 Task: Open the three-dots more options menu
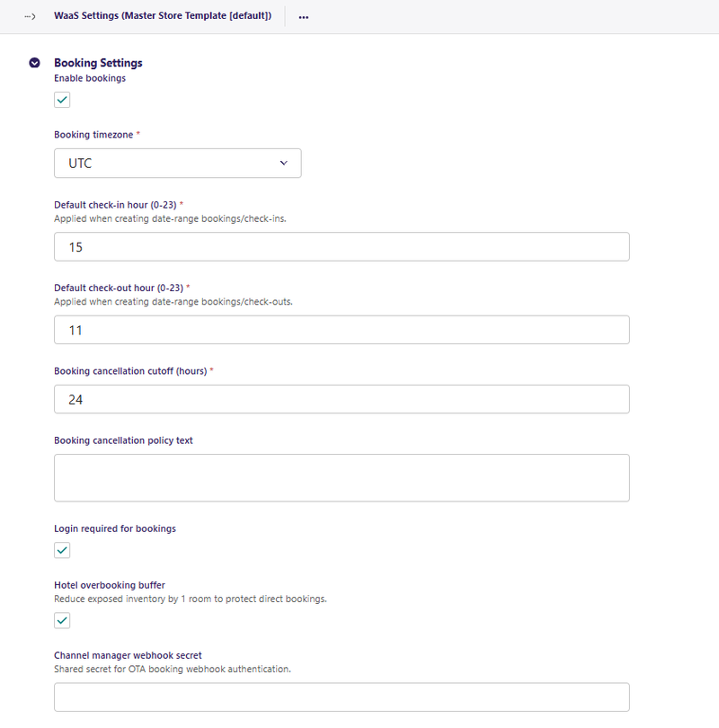click(304, 16)
